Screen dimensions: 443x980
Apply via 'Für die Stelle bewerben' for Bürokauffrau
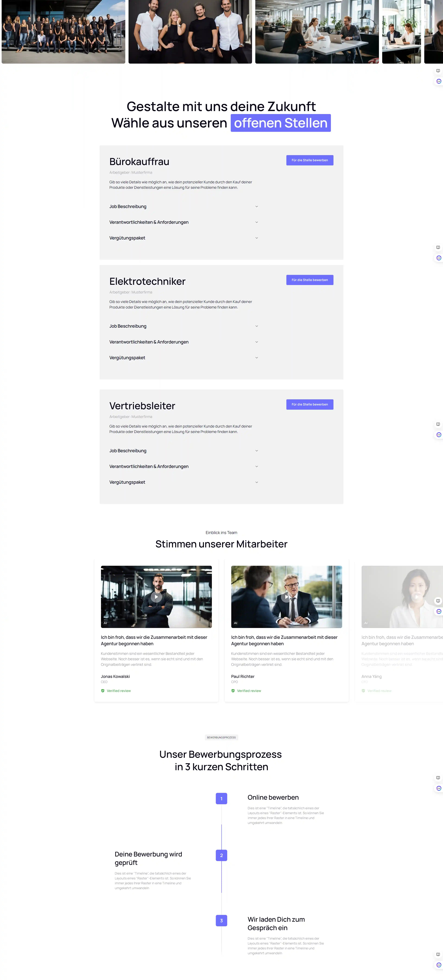(x=310, y=160)
